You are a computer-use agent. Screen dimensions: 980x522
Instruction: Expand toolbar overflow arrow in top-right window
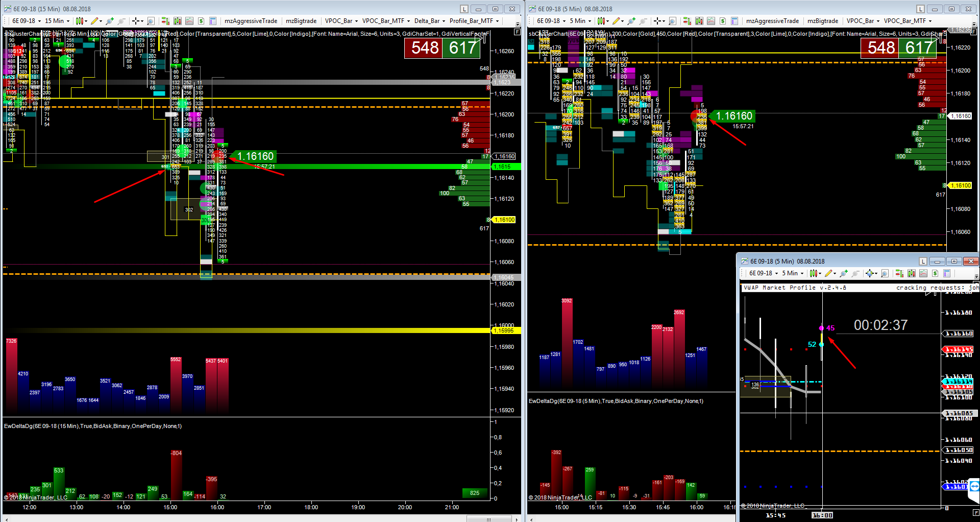[974, 23]
